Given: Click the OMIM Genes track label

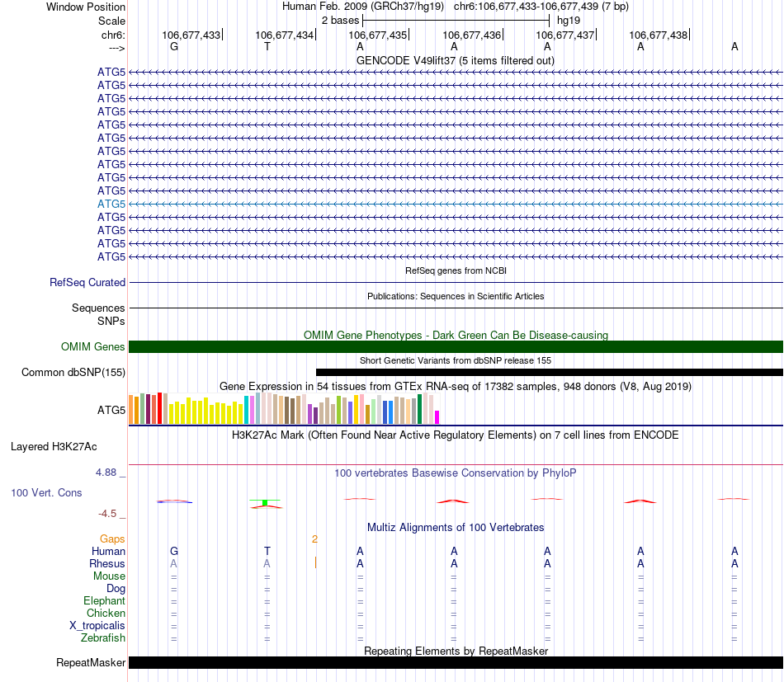Looking at the screenshot, I should [x=93, y=346].
